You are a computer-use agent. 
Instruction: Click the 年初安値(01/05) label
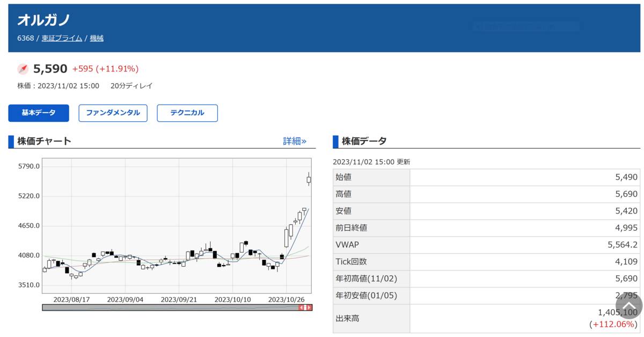[x=366, y=296]
